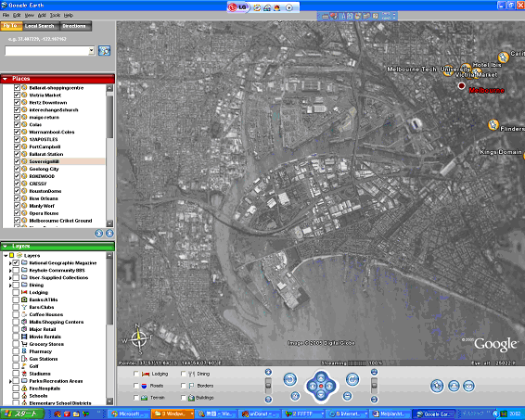This screenshot has width=525, height=420.
Task: Toggle the Borders checkbox in bottom control bar
Action: coord(183,386)
